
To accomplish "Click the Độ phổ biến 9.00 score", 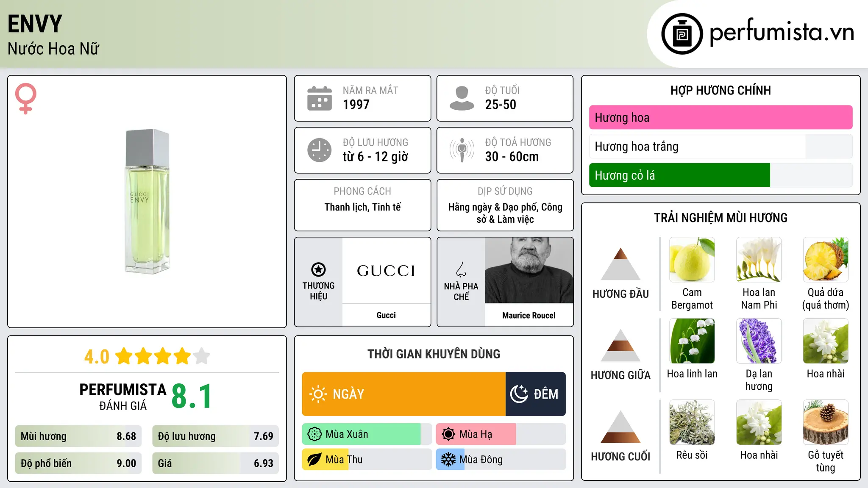I will [x=78, y=463].
